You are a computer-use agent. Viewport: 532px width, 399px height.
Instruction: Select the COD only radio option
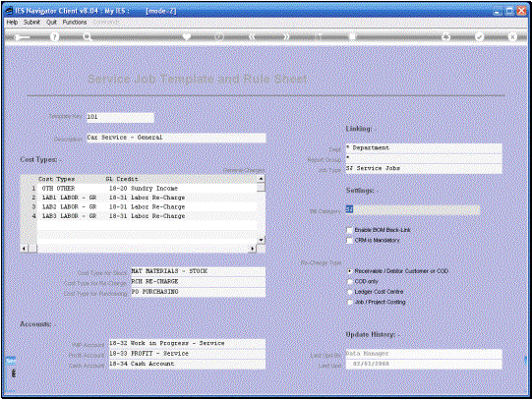pos(350,281)
